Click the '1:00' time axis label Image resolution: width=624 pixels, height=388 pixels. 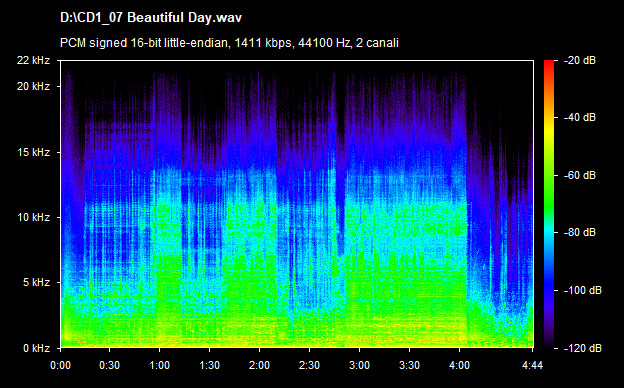(x=160, y=365)
